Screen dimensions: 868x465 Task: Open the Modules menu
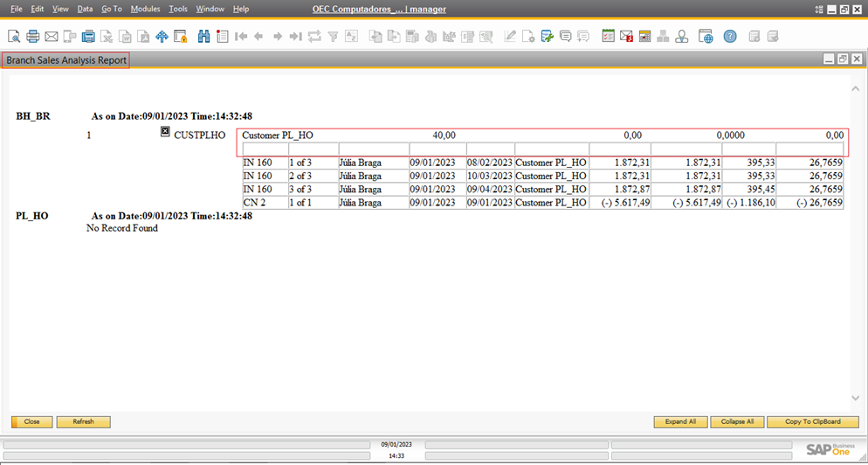coord(145,9)
